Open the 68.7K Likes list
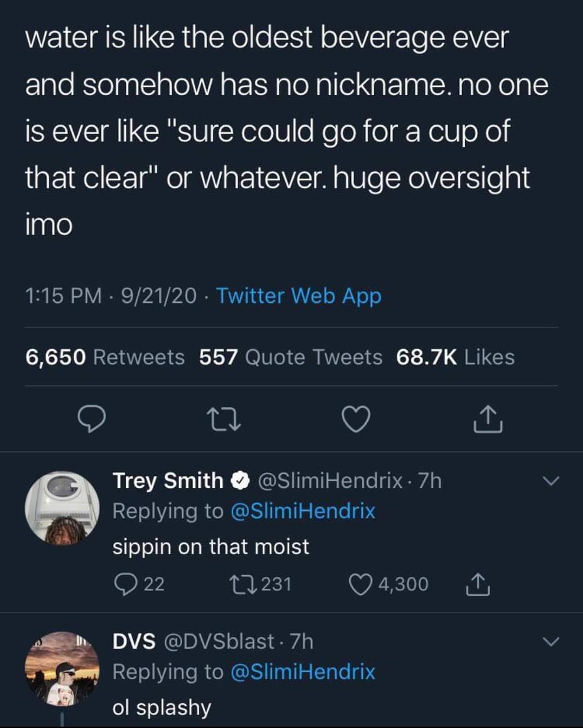Image resolution: width=583 pixels, height=728 pixels. coord(456,357)
